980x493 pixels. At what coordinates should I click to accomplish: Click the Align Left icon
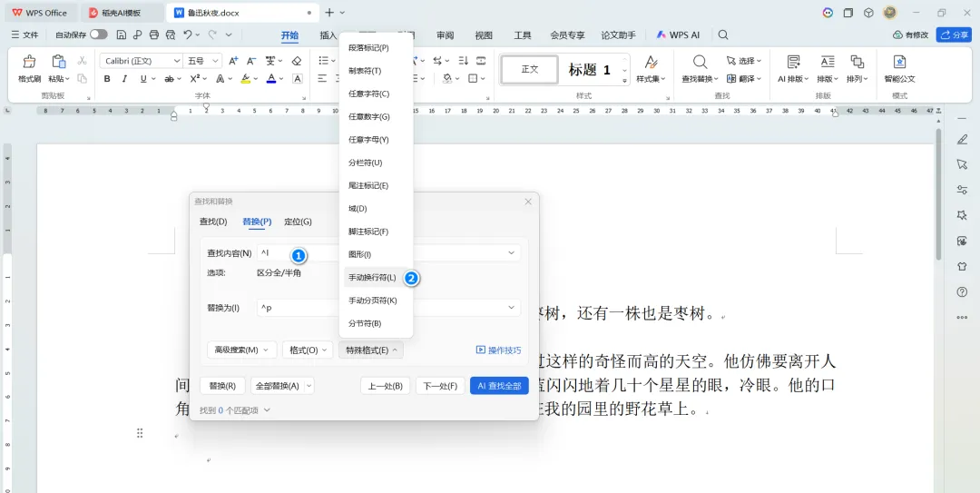[x=322, y=79]
